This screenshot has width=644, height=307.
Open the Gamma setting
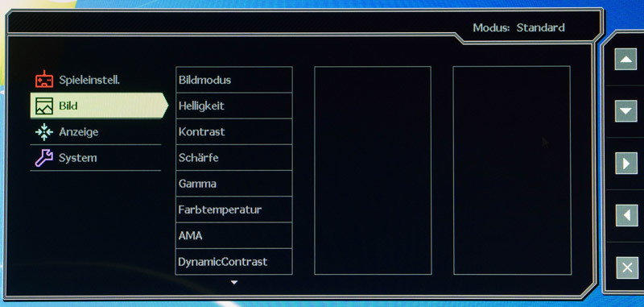233,183
